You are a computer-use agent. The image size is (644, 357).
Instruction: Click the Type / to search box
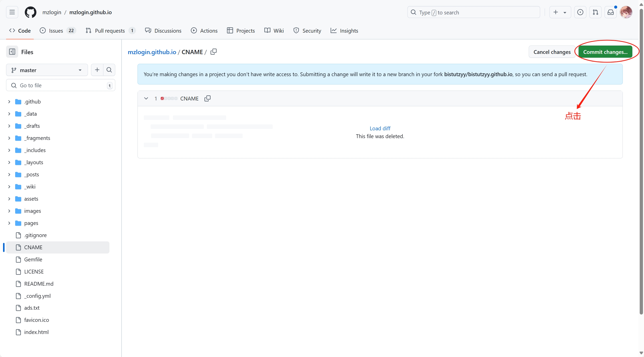(x=473, y=12)
